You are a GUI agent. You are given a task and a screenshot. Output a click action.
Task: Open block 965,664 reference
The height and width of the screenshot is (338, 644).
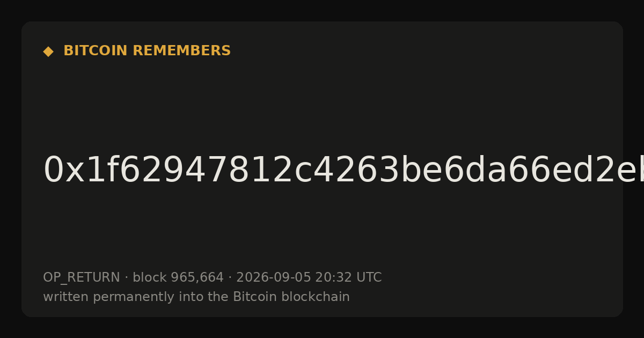(178, 278)
